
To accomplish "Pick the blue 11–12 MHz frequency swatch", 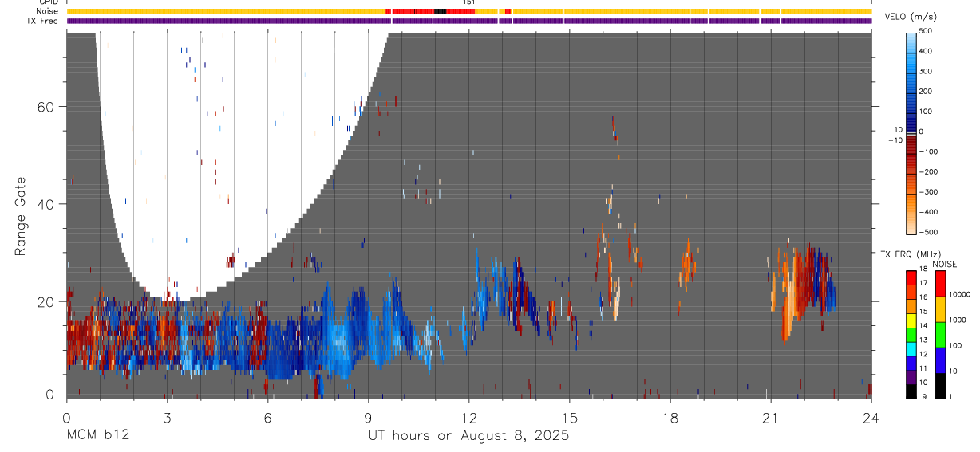I will [911, 363].
